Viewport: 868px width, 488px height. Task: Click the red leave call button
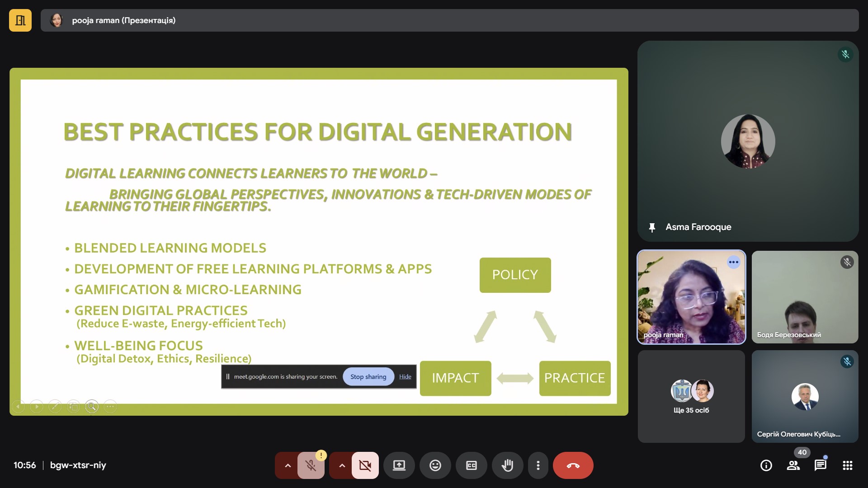tap(573, 465)
